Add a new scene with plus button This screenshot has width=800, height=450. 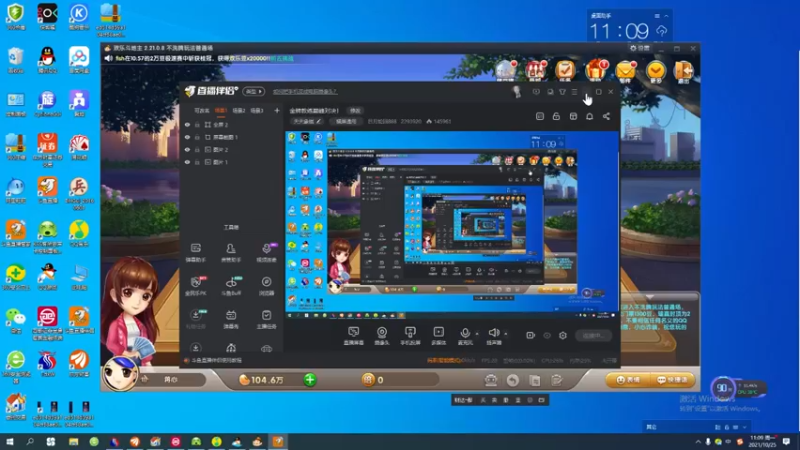click(277, 110)
